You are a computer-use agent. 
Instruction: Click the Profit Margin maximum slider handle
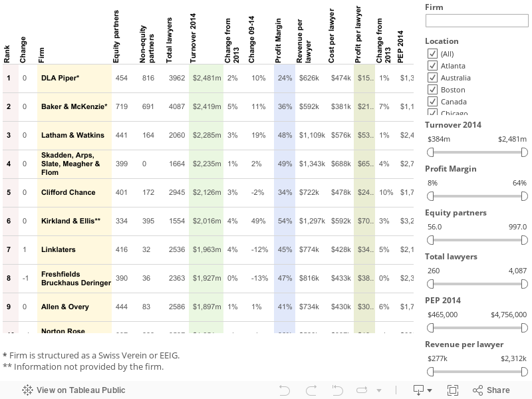pos(525,196)
